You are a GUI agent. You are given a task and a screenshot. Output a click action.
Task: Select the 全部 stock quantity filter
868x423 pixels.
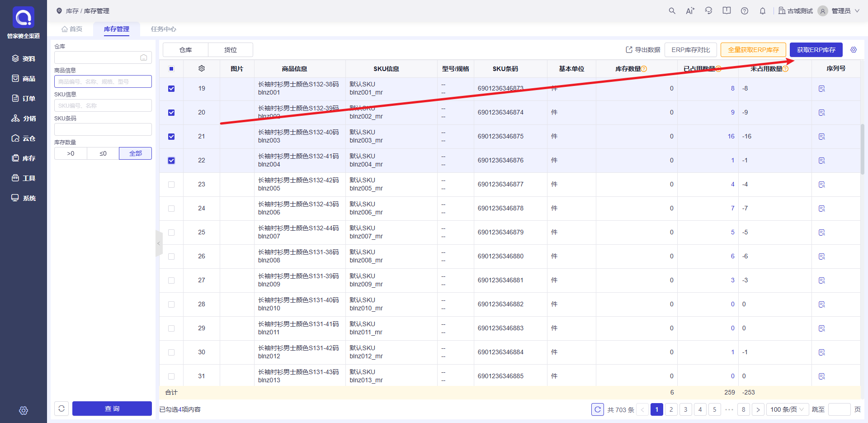pos(135,153)
